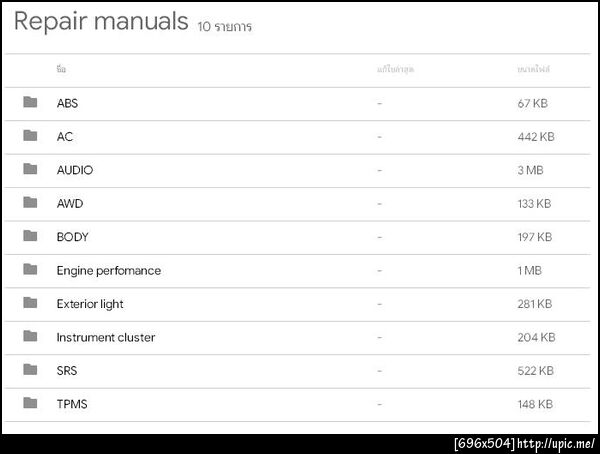Select the 442 KB size of AC

point(536,137)
